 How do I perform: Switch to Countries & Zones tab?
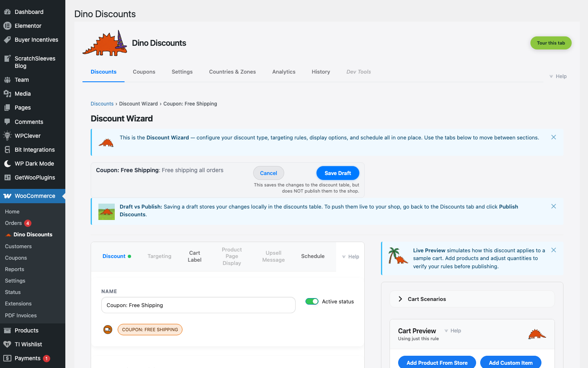point(232,72)
